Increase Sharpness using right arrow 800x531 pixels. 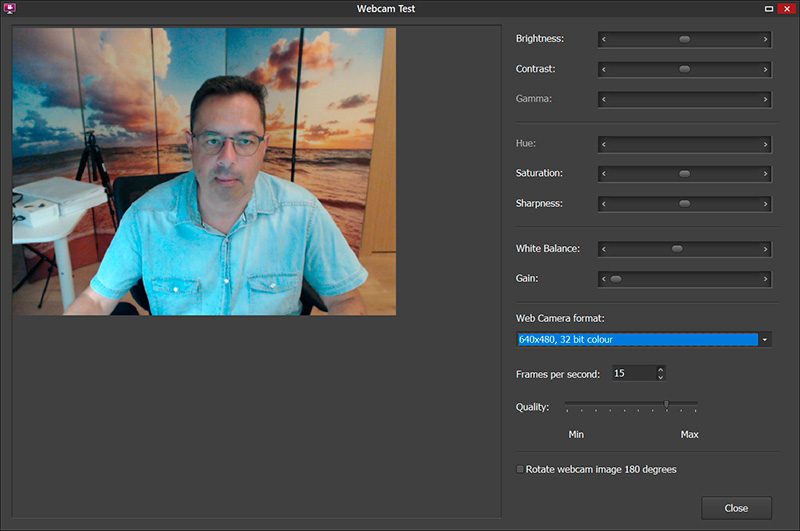pyautogui.click(x=765, y=204)
